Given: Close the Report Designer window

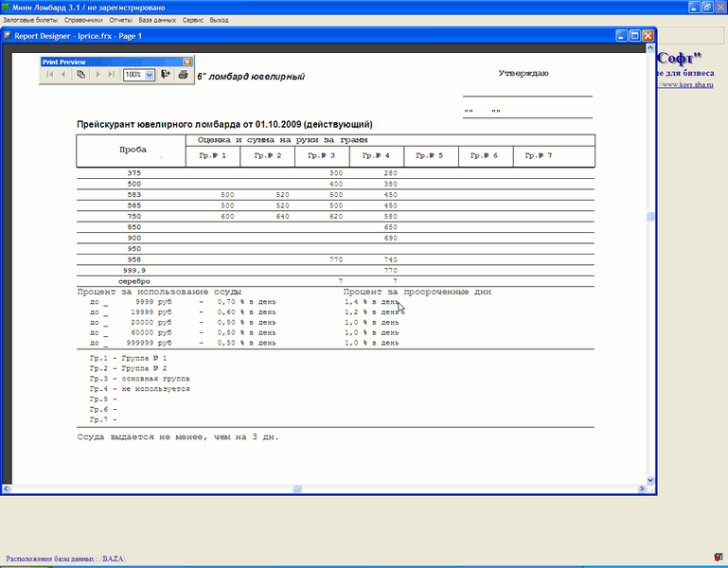Looking at the screenshot, I should (648, 35).
